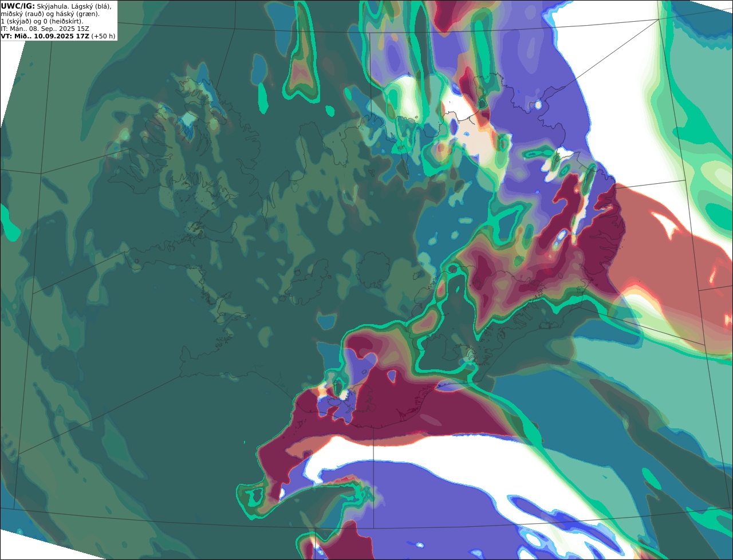733x560 pixels.
Task: Click the "háský (græn)" legend text
Action: coord(77,14)
